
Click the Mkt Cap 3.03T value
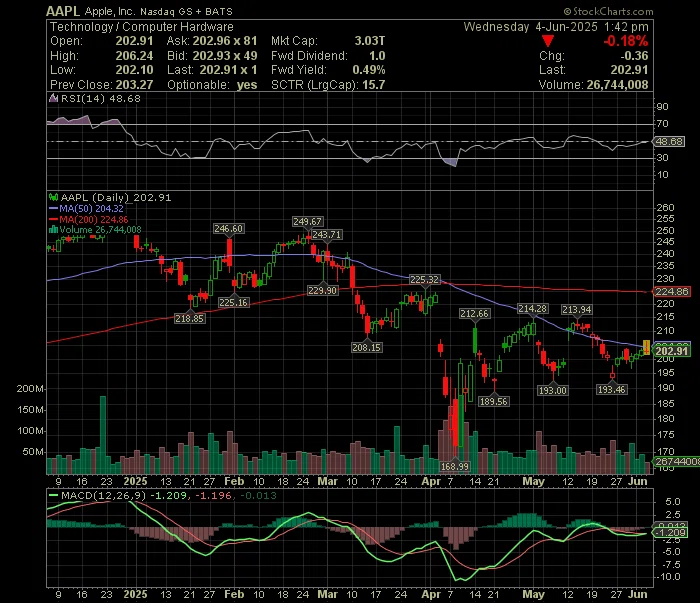pos(370,41)
